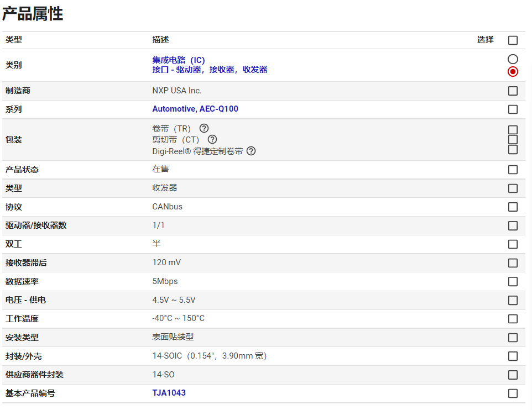Screen dimensions: 532x410
Task: Check the 数据速率 5Mbps checkbox
Action: click(x=513, y=281)
